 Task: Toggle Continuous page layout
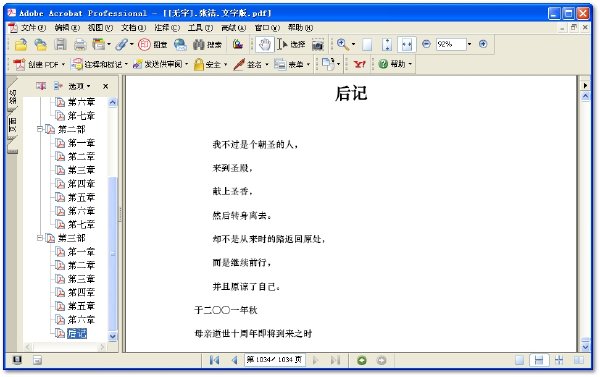(x=539, y=360)
